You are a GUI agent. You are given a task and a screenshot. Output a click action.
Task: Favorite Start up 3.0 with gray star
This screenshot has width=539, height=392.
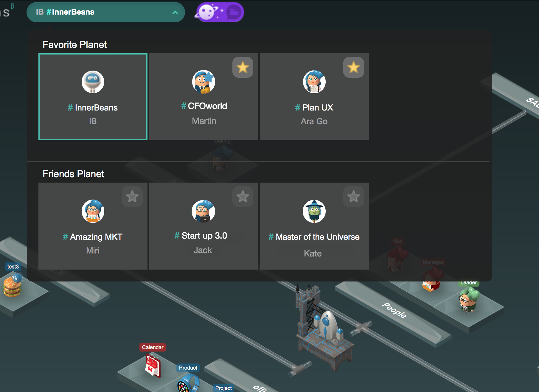(243, 197)
